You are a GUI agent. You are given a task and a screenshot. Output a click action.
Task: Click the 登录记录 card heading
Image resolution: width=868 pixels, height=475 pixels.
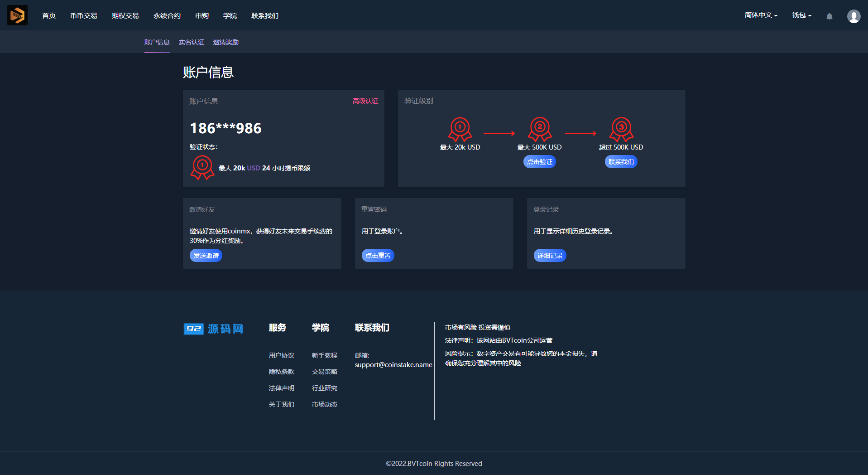546,209
